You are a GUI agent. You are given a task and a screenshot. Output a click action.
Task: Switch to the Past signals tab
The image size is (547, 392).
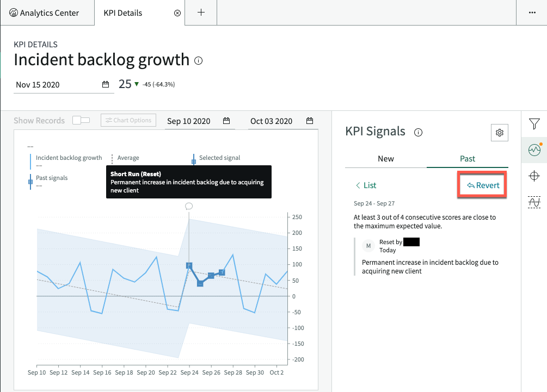click(x=468, y=159)
